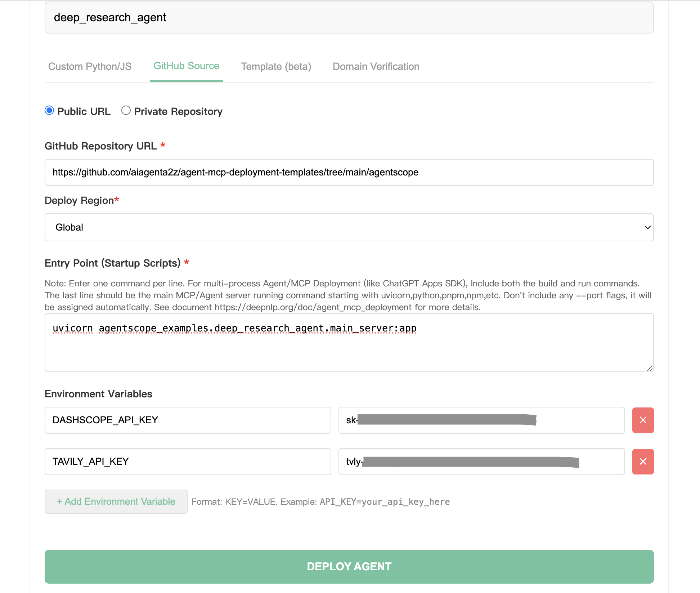Select the Private Repository radio button

tap(126, 111)
